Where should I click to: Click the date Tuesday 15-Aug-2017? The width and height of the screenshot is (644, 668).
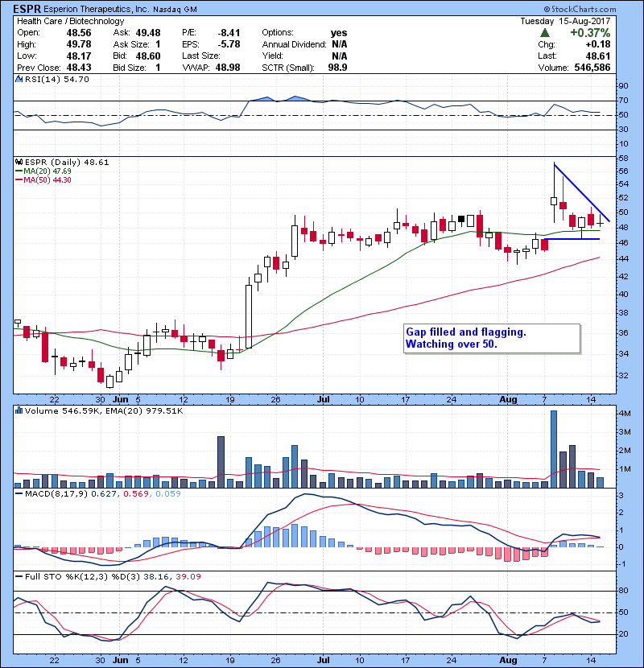[x=565, y=21]
